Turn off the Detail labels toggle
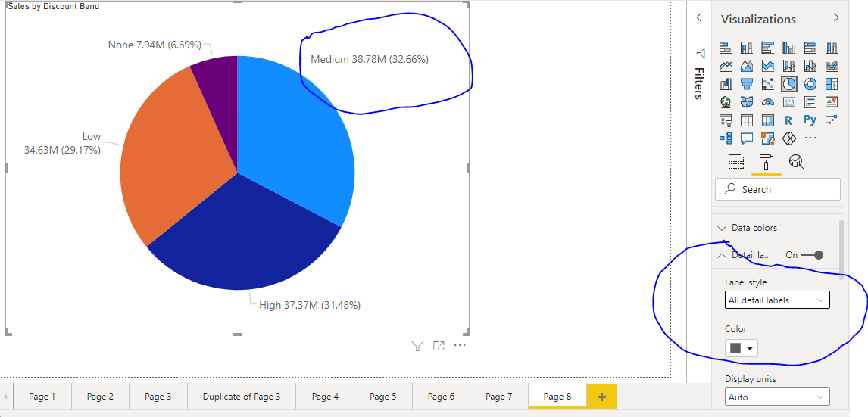 coord(811,255)
